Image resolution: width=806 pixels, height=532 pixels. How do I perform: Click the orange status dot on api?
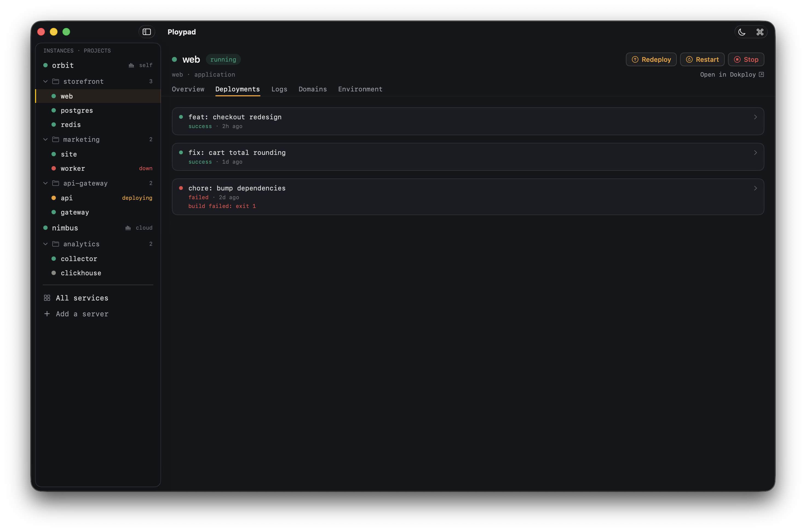pyautogui.click(x=54, y=198)
